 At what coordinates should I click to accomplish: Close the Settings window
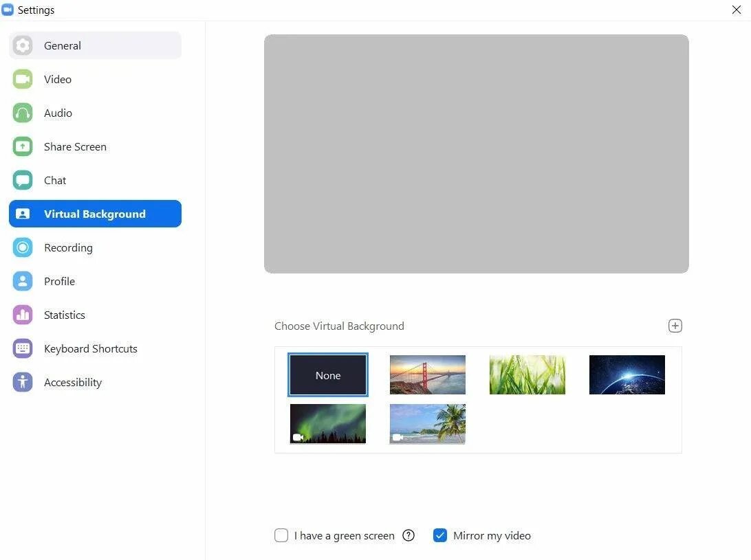[737, 10]
